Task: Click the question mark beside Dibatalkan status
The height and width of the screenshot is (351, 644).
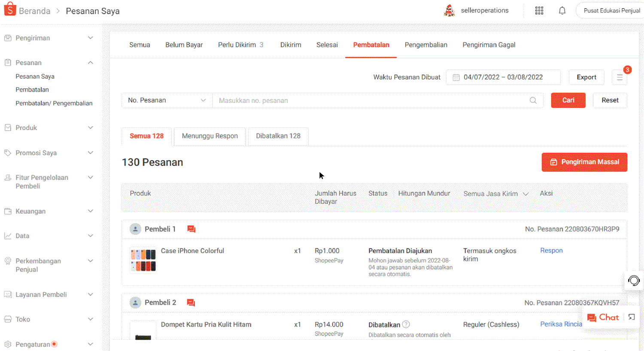Action: point(405,324)
